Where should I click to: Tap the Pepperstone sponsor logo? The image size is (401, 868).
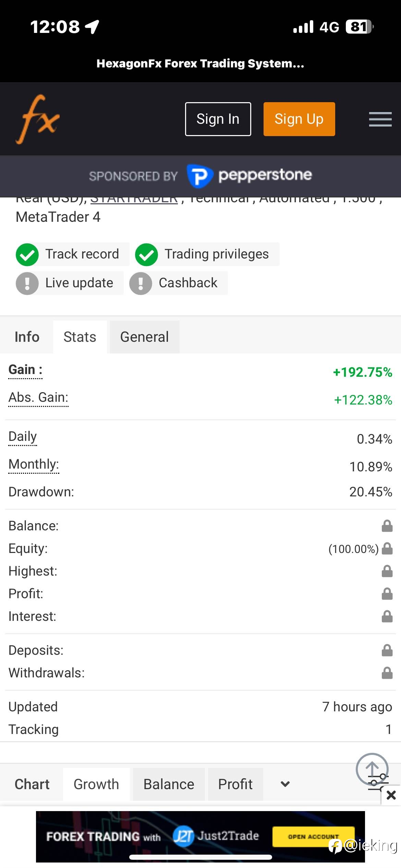(249, 176)
